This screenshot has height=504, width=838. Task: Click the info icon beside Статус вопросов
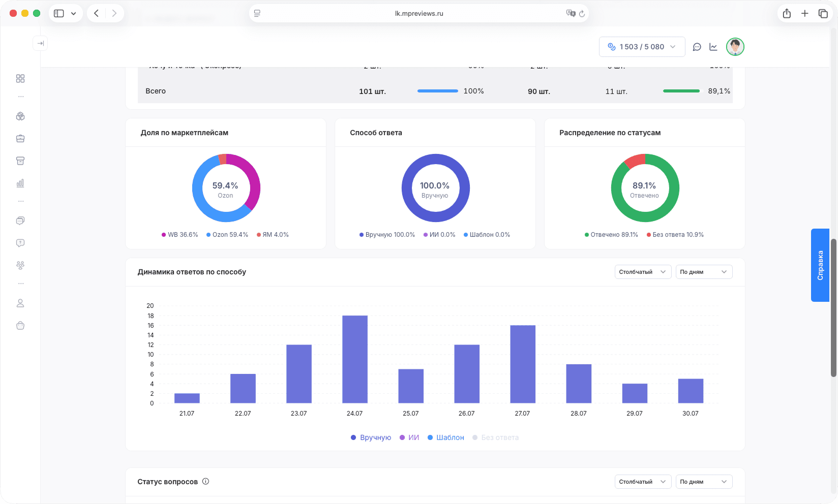pyautogui.click(x=206, y=481)
